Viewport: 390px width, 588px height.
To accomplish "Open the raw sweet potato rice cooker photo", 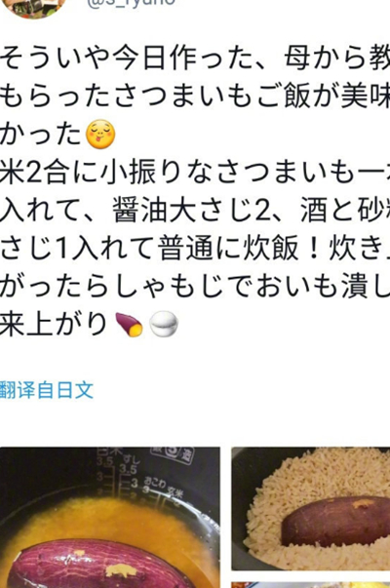I will 110,517.
